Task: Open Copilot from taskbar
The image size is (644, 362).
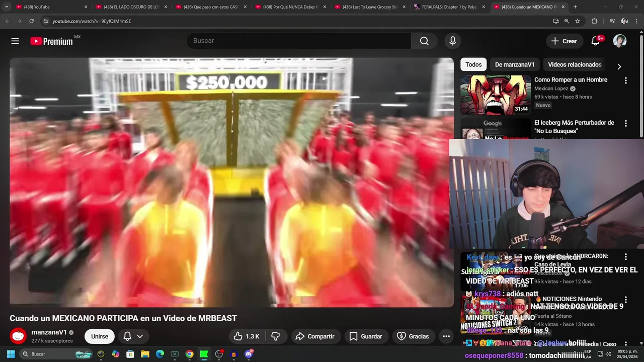Action: [116, 354]
